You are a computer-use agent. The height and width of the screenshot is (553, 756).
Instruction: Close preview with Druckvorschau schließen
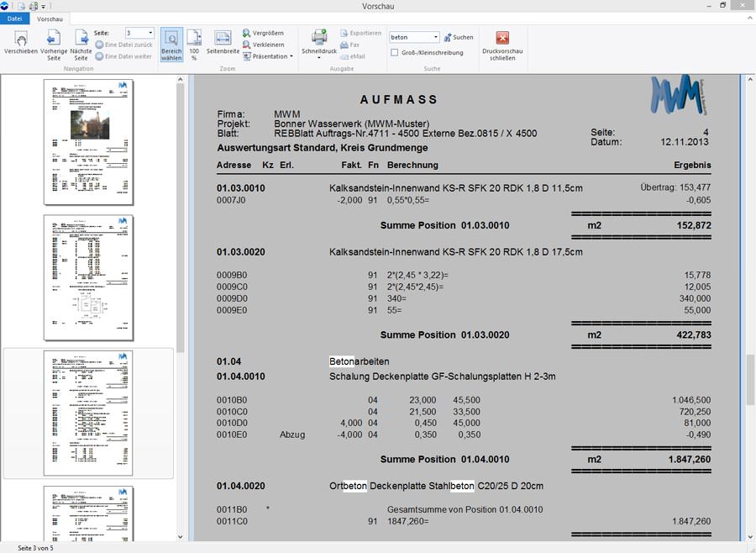click(x=502, y=45)
